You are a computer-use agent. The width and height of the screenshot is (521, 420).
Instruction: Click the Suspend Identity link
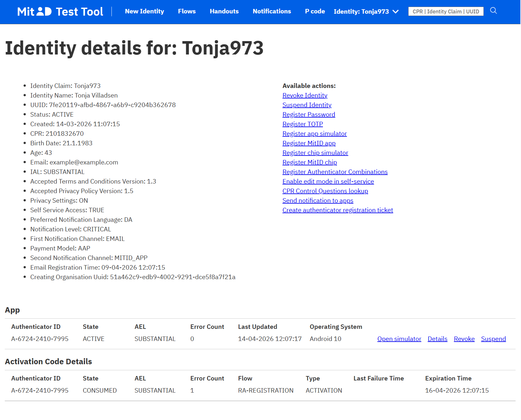coord(307,105)
